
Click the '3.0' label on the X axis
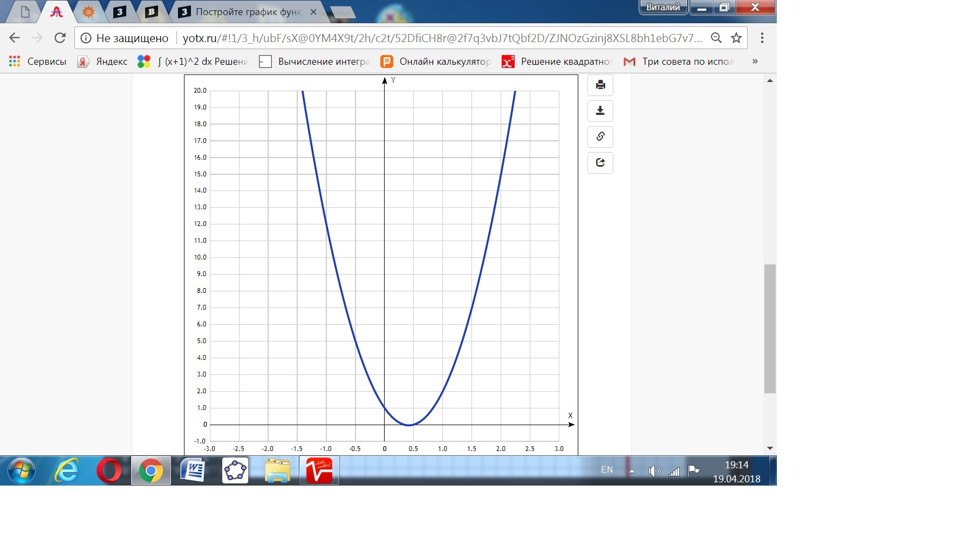tap(559, 449)
